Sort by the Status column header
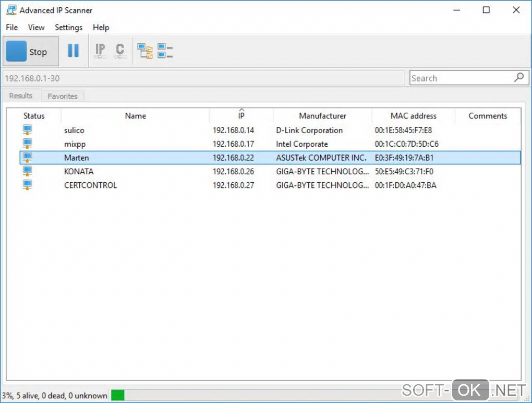 click(34, 116)
